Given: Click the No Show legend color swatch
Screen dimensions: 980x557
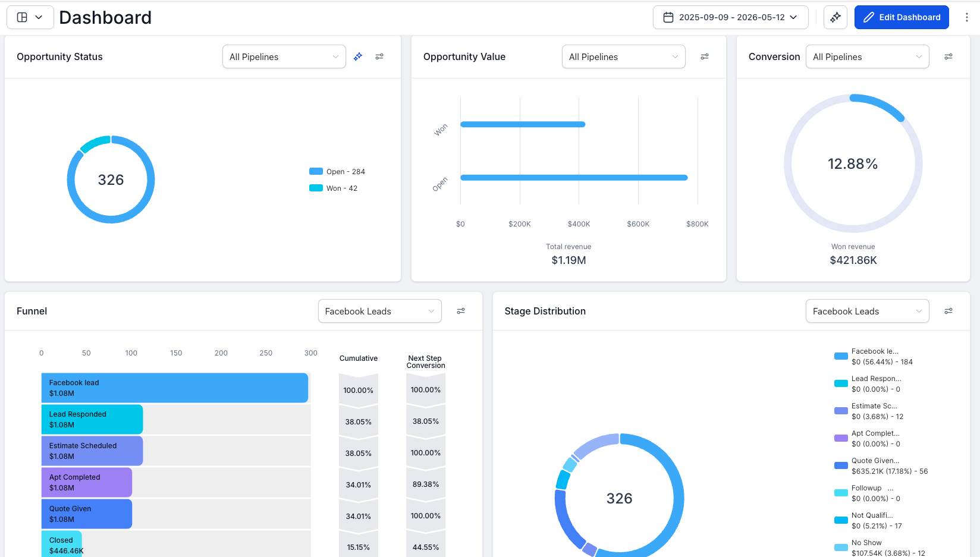Looking at the screenshot, I should [841, 547].
